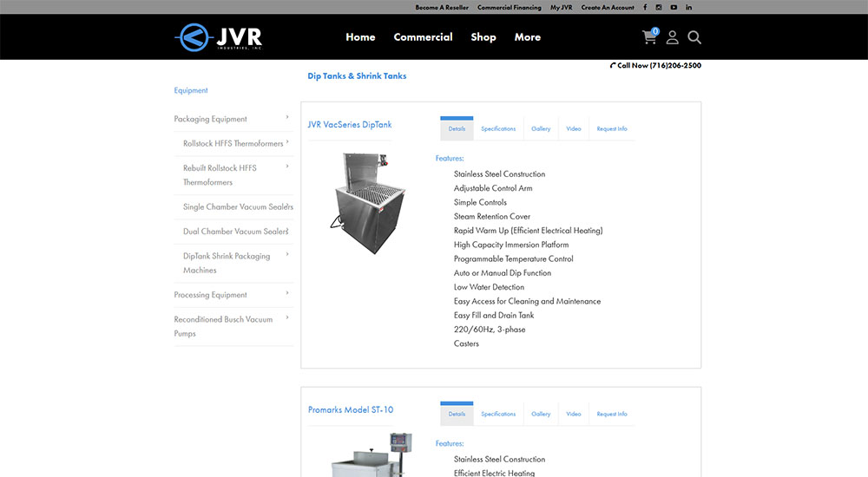Click the JVR VacSeries DipTank product image

[367, 203]
